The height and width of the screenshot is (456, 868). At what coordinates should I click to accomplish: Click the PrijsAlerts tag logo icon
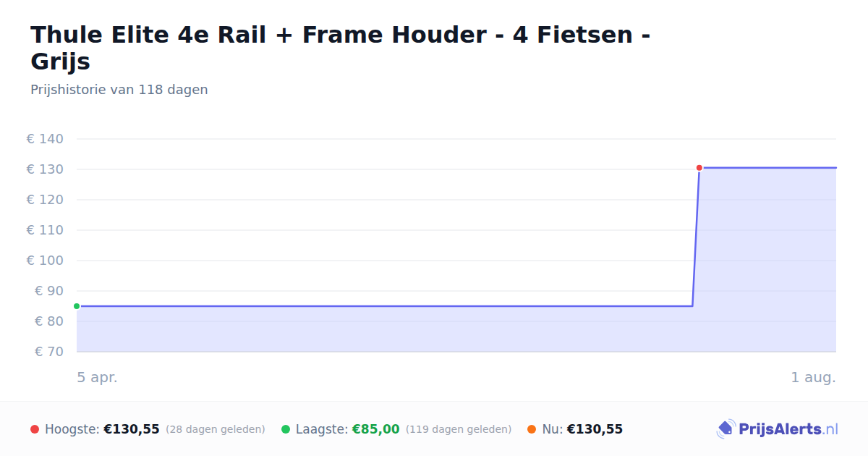pos(726,429)
